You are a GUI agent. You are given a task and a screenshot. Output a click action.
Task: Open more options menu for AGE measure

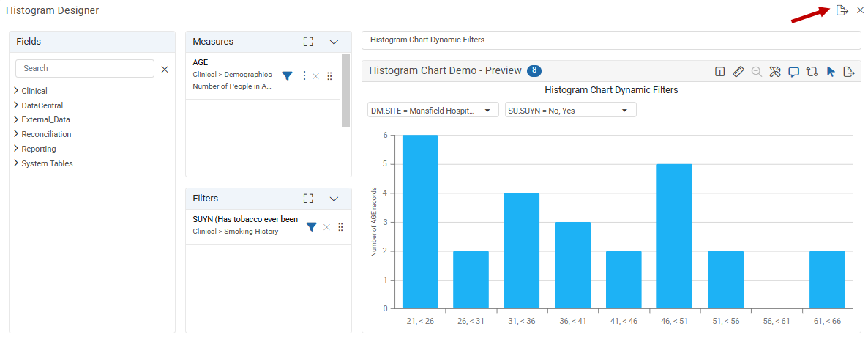(x=303, y=76)
